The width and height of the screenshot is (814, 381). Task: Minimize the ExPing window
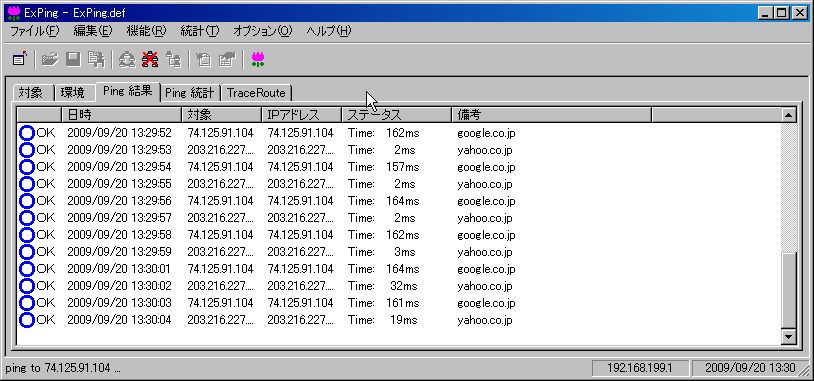point(765,13)
